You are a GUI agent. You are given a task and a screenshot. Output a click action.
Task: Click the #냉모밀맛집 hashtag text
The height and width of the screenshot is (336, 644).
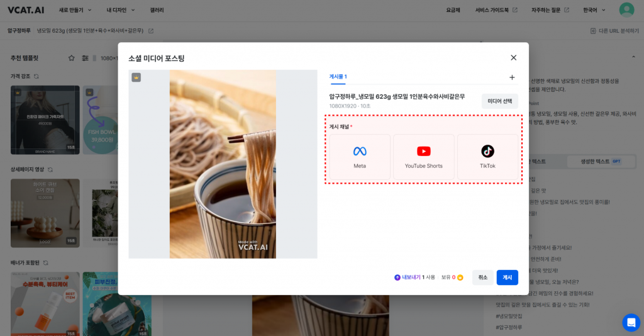(509, 316)
